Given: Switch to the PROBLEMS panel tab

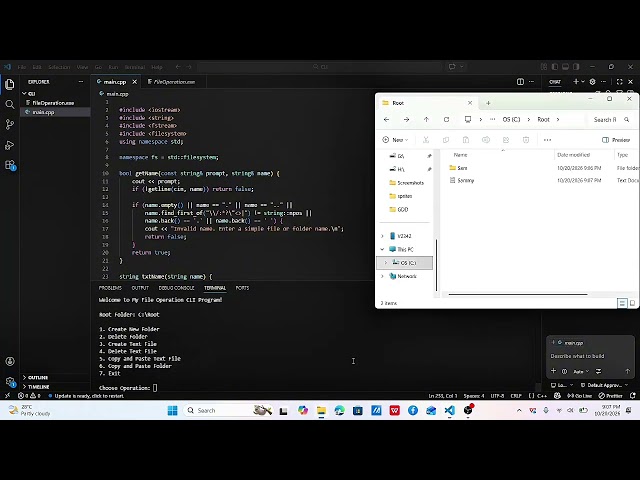Looking at the screenshot, I should pos(110,288).
